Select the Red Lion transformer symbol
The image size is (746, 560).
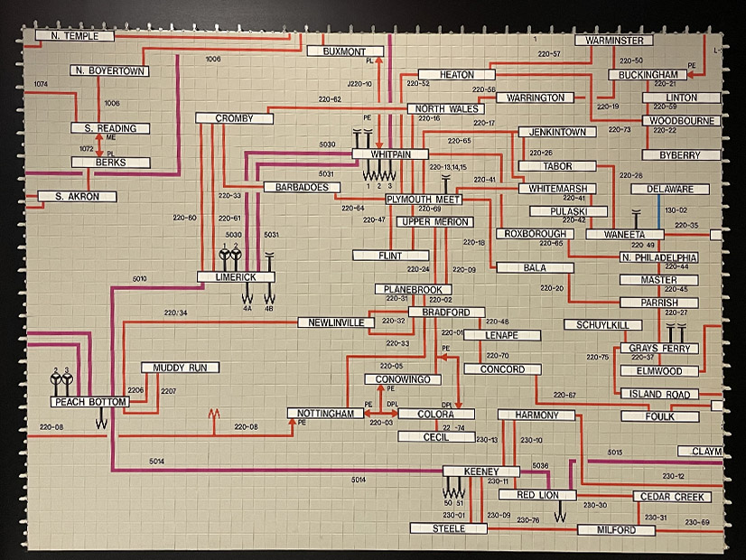(x=562, y=512)
